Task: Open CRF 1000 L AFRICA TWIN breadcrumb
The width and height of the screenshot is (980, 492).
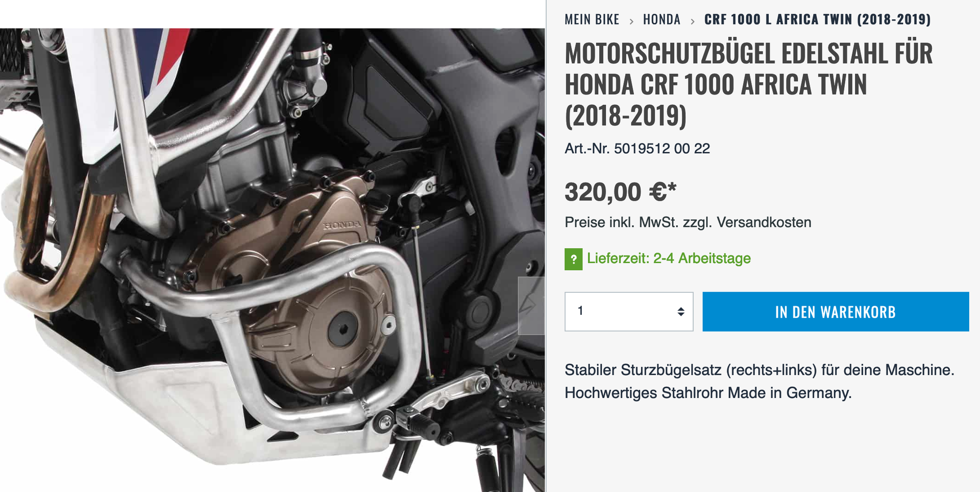Action: point(817,19)
